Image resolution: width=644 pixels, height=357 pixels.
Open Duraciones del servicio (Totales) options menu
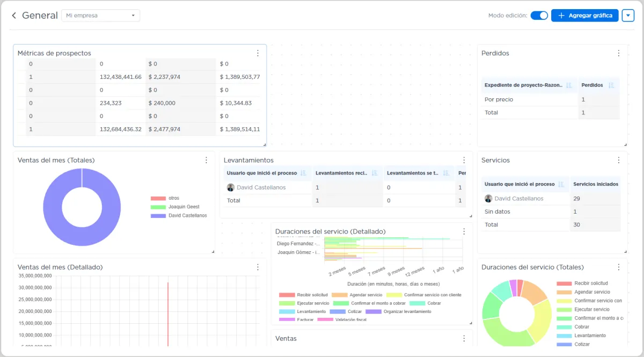[x=618, y=267]
